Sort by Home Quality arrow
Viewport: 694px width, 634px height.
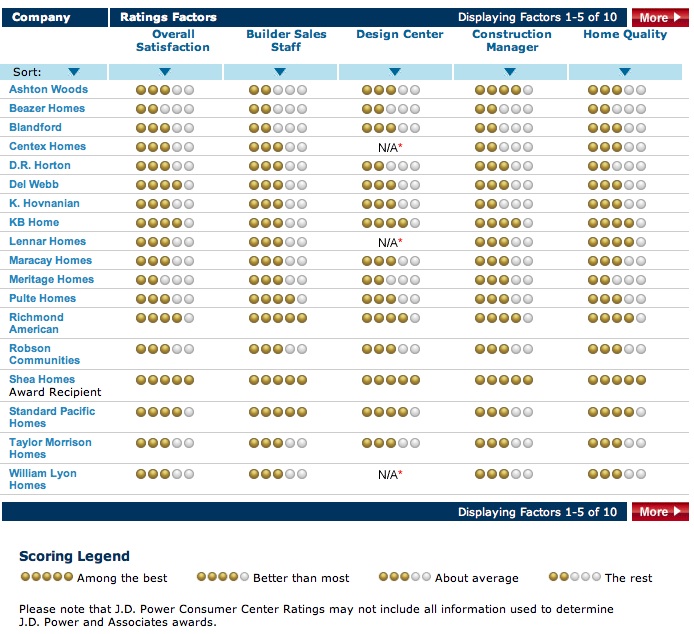[625, 72]
